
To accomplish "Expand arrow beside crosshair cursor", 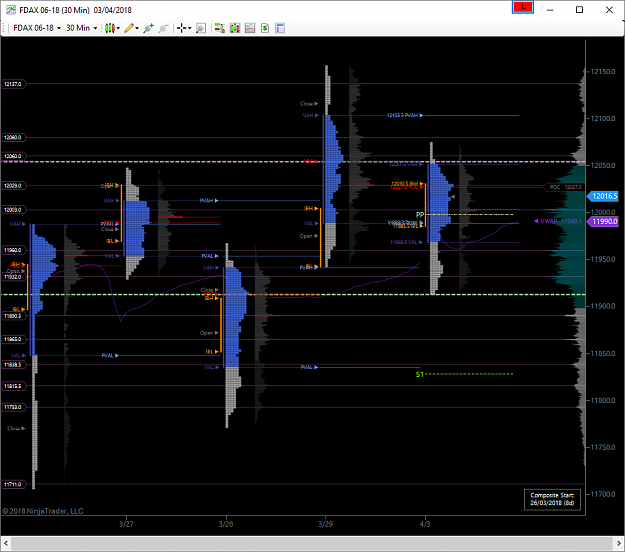I will tap(190, 28).
